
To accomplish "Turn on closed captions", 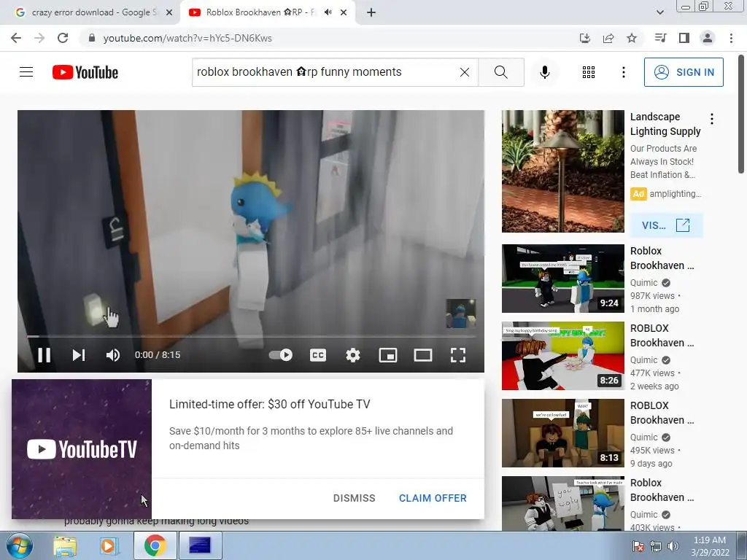I will coord(318,355).
